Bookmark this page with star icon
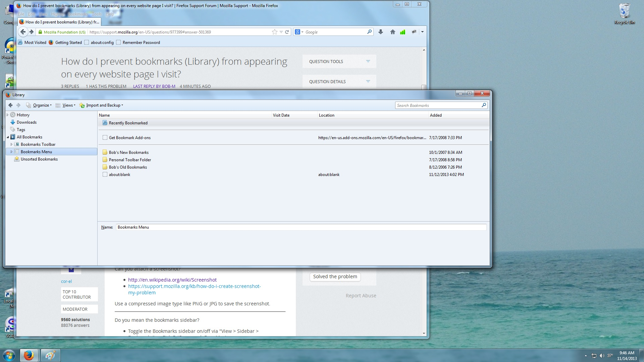 click(x=275, y=32)
